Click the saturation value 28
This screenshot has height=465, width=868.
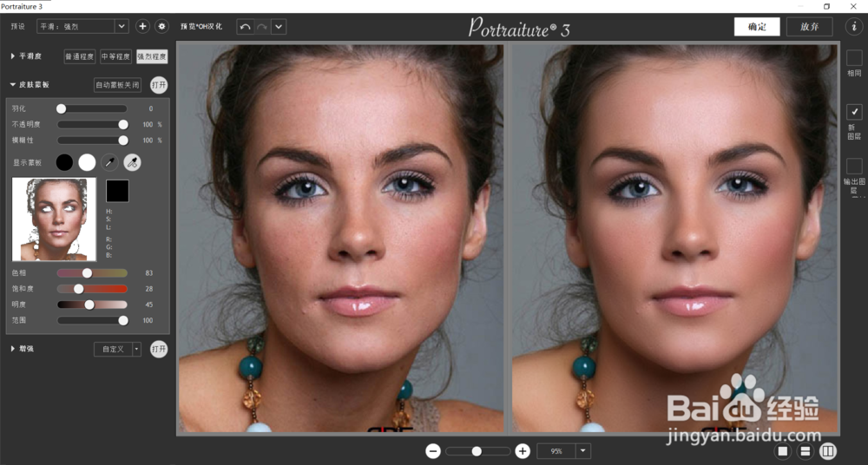149,288
